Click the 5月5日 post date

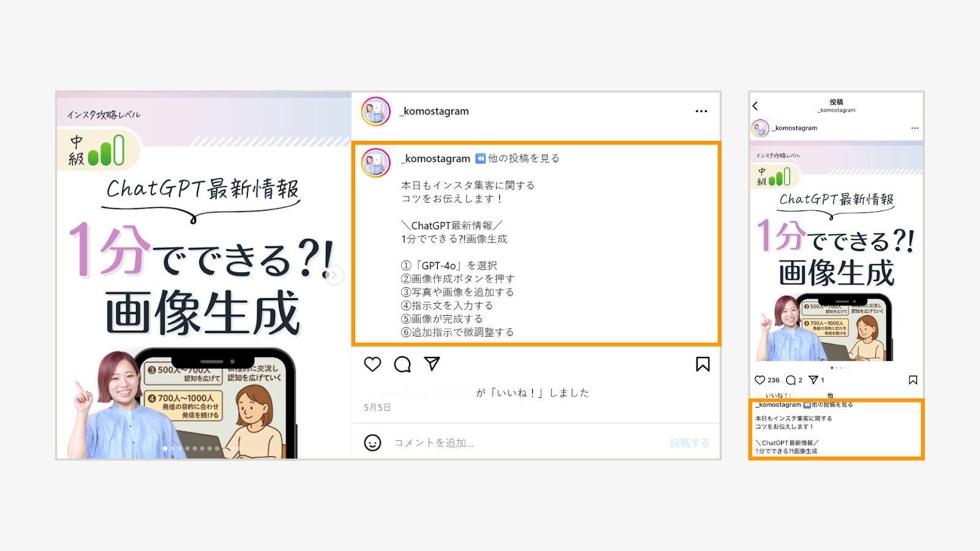[377, 408]
